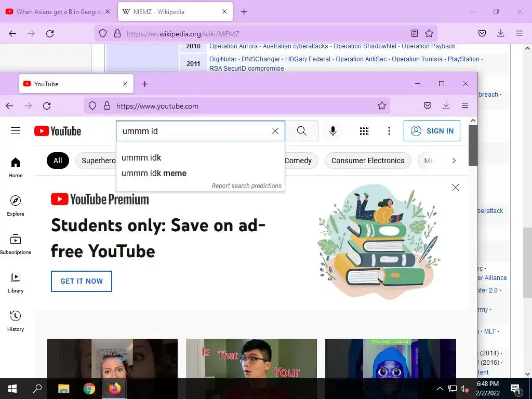Viewport: 532px width, 399px height.
Task: Show more filter chips with right chevron
Action: [454, 161]
